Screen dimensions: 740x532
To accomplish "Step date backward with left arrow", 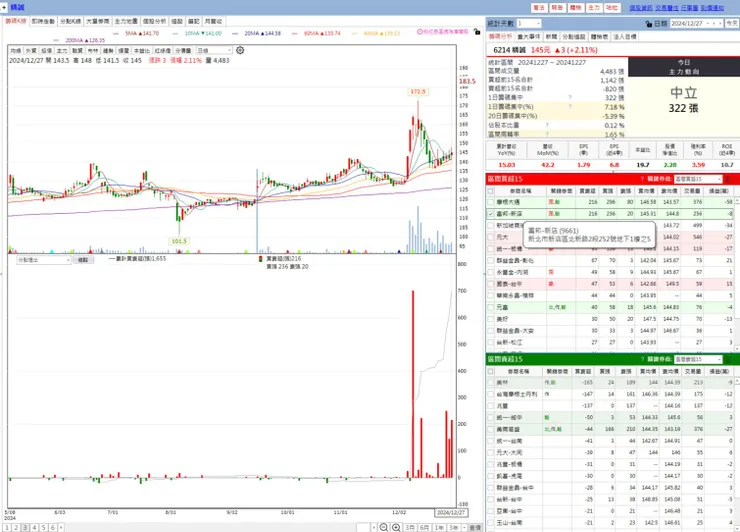I will [x=714, y=23].
